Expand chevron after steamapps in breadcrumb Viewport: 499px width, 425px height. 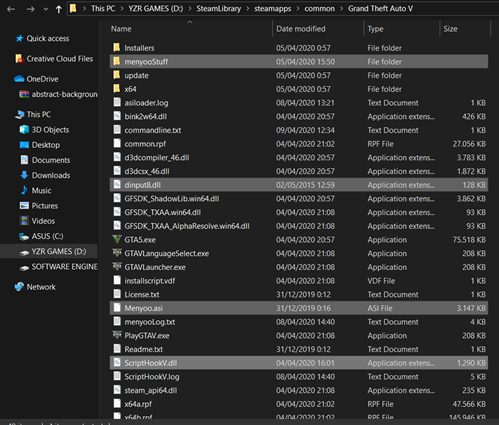298,9
